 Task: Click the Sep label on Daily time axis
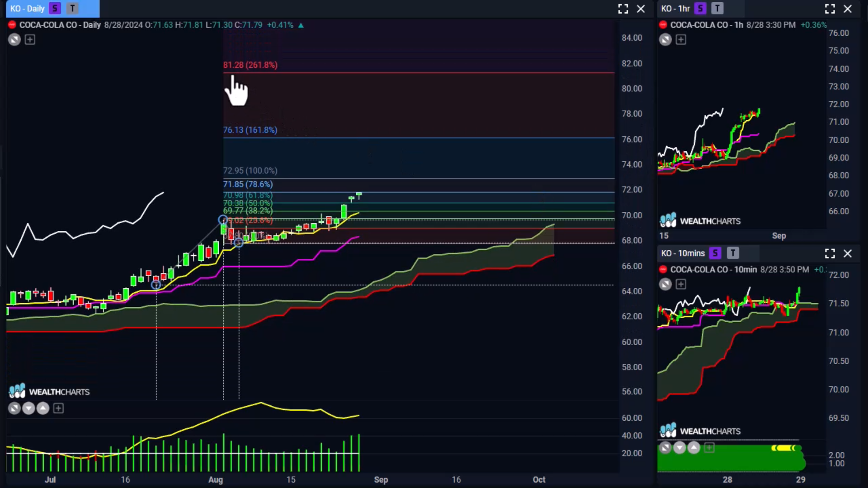click(381, 480)
